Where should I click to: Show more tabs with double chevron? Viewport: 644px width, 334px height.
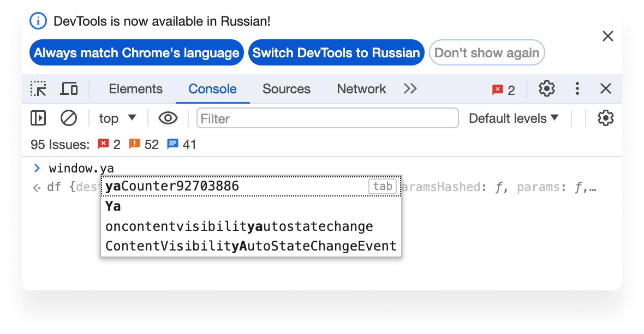point(410,89)
